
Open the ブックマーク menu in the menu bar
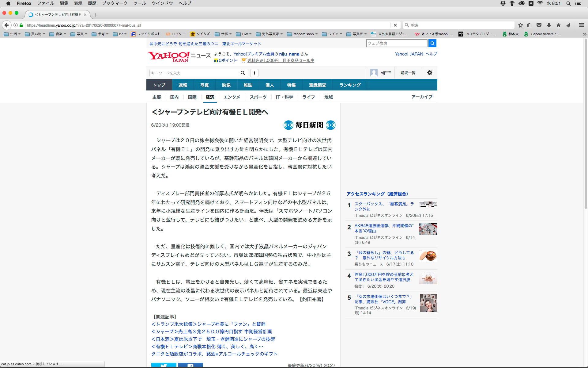point(115,3)
